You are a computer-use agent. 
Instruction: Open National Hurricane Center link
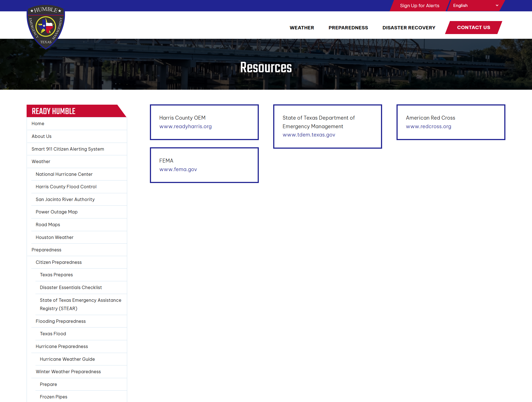pyautogui.click(x=79, y=174)
